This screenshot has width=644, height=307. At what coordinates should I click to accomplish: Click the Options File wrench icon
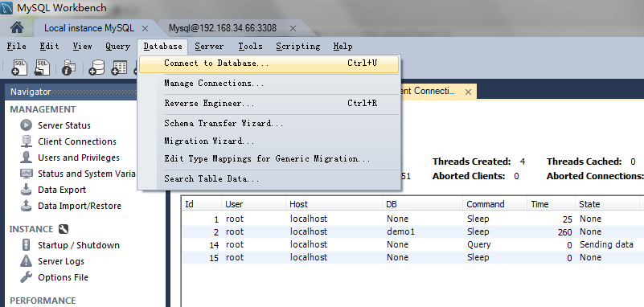pos(26,277)
